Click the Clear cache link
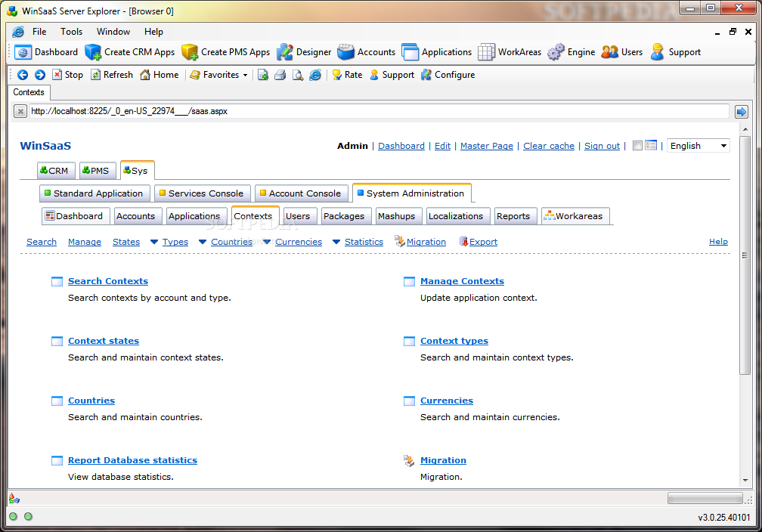762x532 pixels. pos(549,146)
